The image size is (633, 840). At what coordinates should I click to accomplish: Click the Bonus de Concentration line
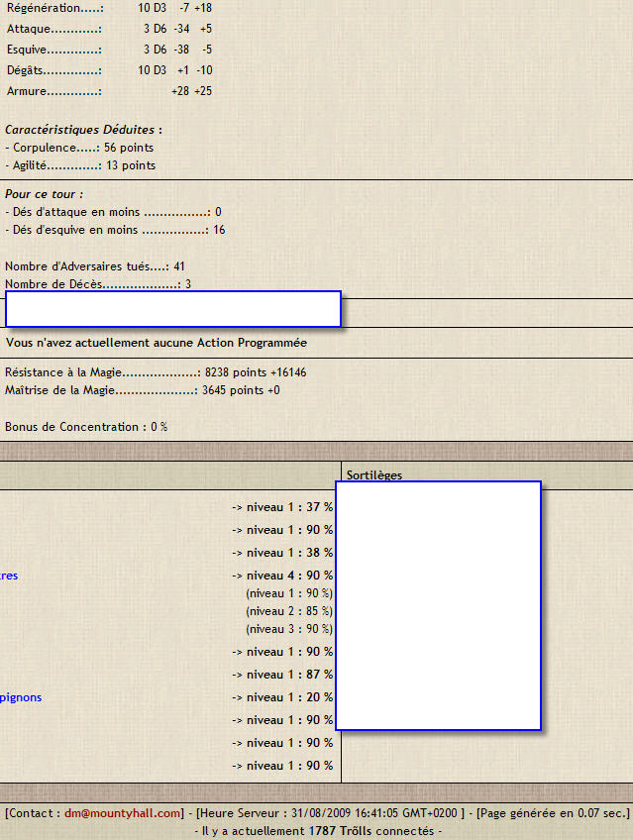click(86, 427)
